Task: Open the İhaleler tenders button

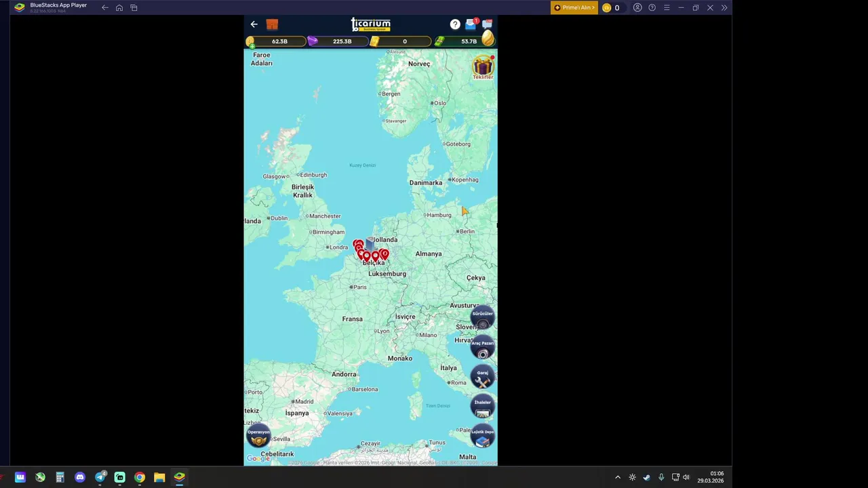Action: click(483, 406)
